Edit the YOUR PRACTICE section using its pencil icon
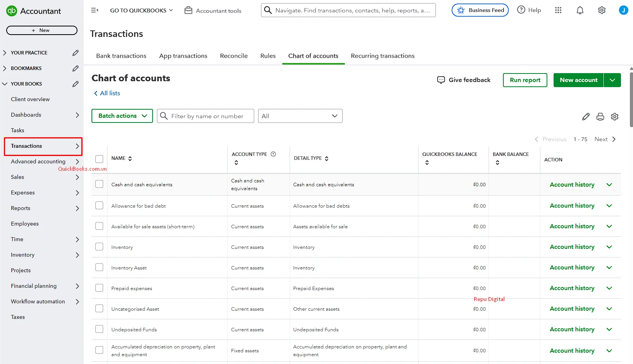 coord(75,52)
